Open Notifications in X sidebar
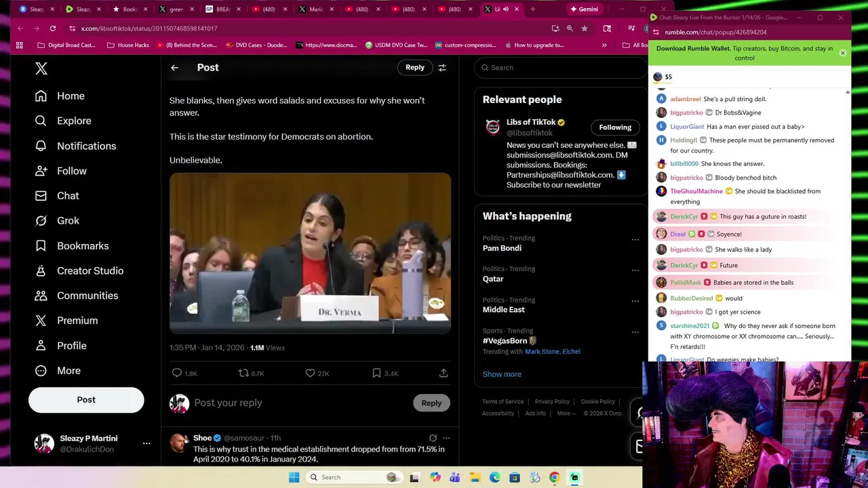This screenshot has height=488, width=868. click(x=75, y=146)
